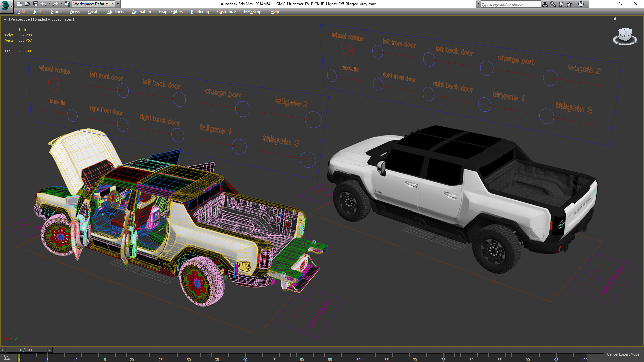Click right panel 'trunk lid' slider circle
This screenshot has width=644, height=362.
point(332,76)
